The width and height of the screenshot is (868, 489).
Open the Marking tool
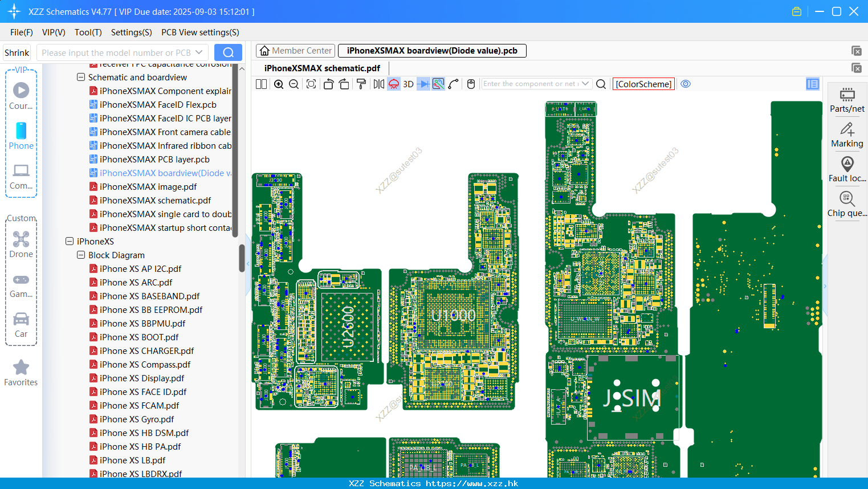847,135
